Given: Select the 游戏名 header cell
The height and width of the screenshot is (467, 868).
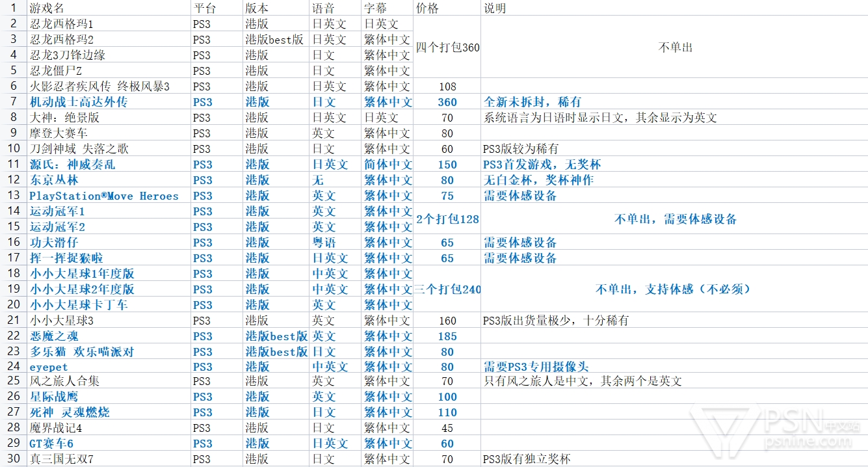Looking at the screenshot, I should (x=109, y=8).
